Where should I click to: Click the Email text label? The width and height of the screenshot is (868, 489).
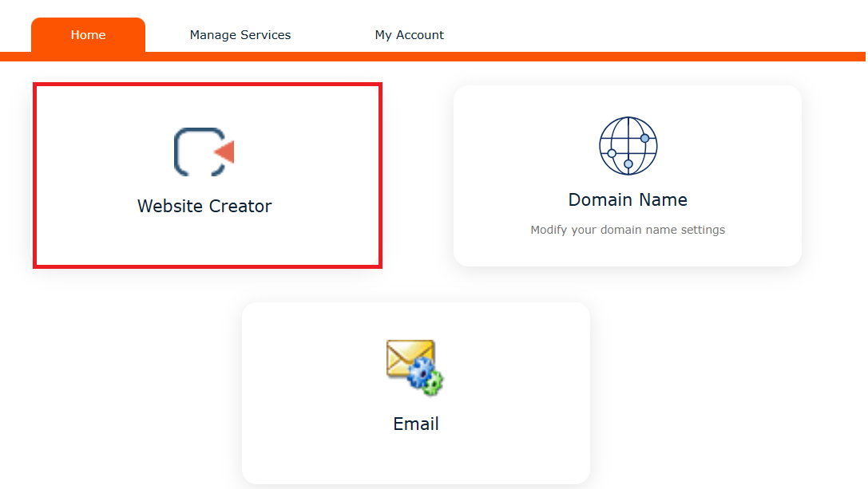[x=416, y=424]
